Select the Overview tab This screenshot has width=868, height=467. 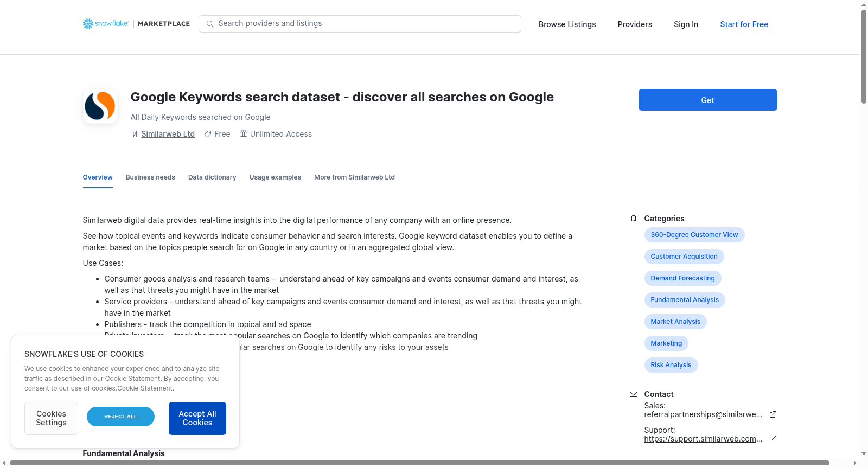pyautogui.click(x=98, y=177)
